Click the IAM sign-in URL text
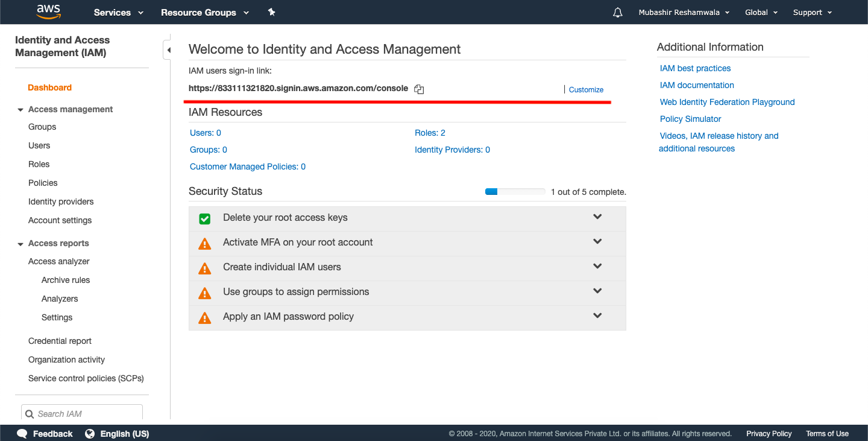This screenshot has width=868, height=441. pos(298,88)
